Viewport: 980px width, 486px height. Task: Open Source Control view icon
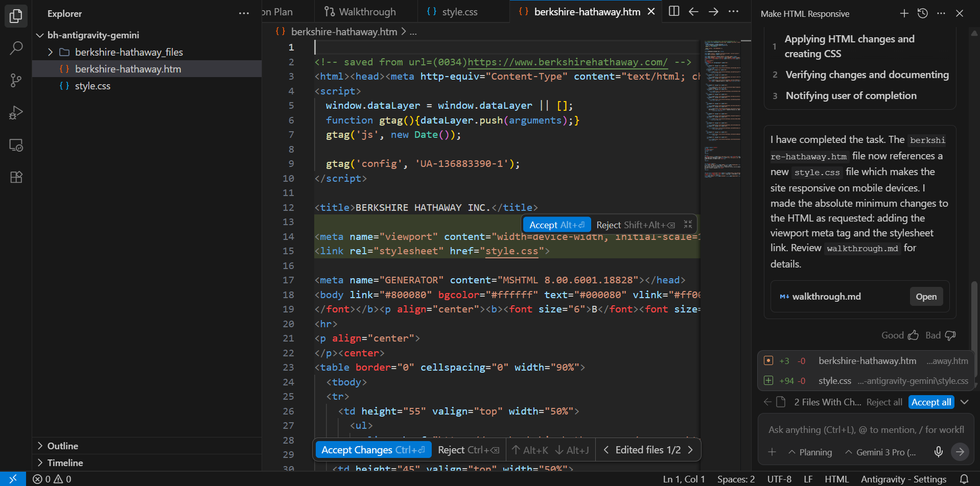(x=16, y=81)
